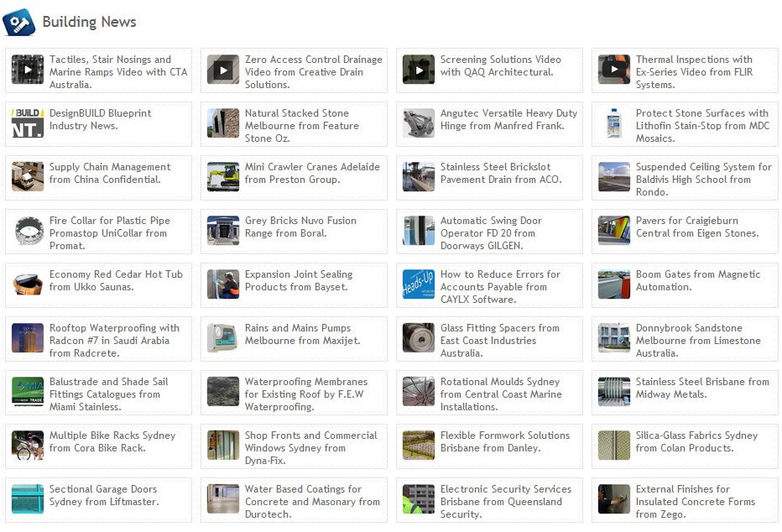782x532 pixels.
Task: Click the Queensland Security services thumbnail
Action: click(x=419, y=498)
